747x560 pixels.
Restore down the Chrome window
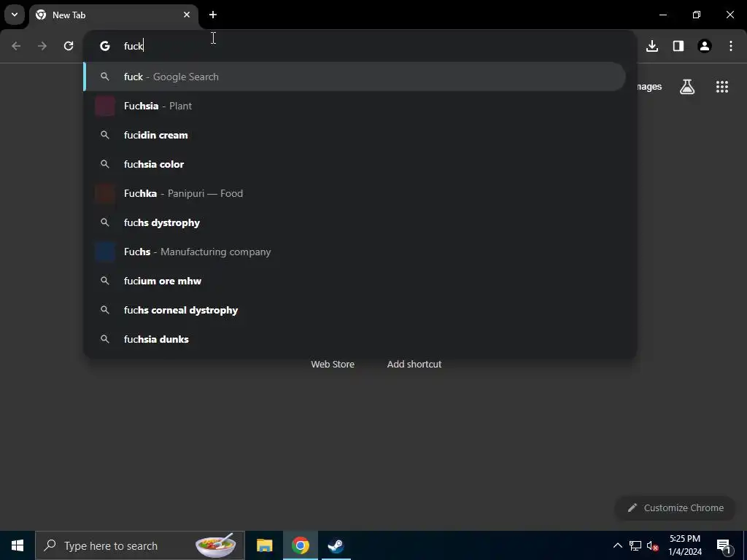click(697, 15)
